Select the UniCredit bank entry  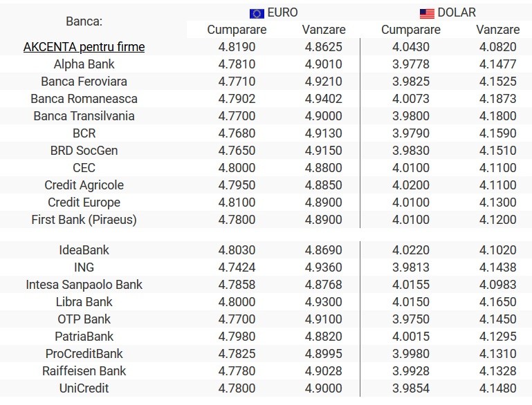84,388
